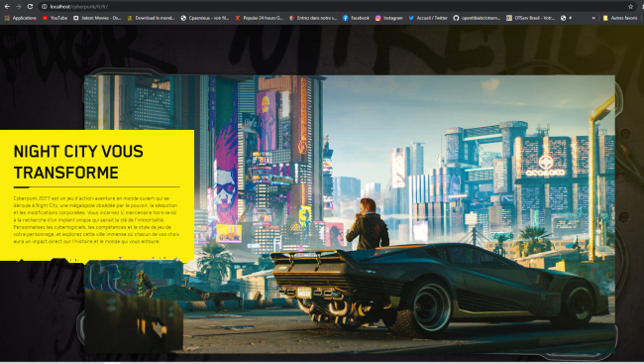
Task: Open the Instagram bookmark
Action: pos(389,18)
